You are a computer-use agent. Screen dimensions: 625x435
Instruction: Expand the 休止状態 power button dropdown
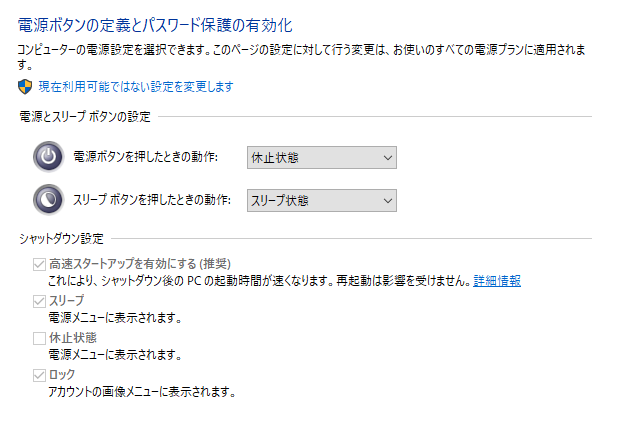tap(321, 157)
